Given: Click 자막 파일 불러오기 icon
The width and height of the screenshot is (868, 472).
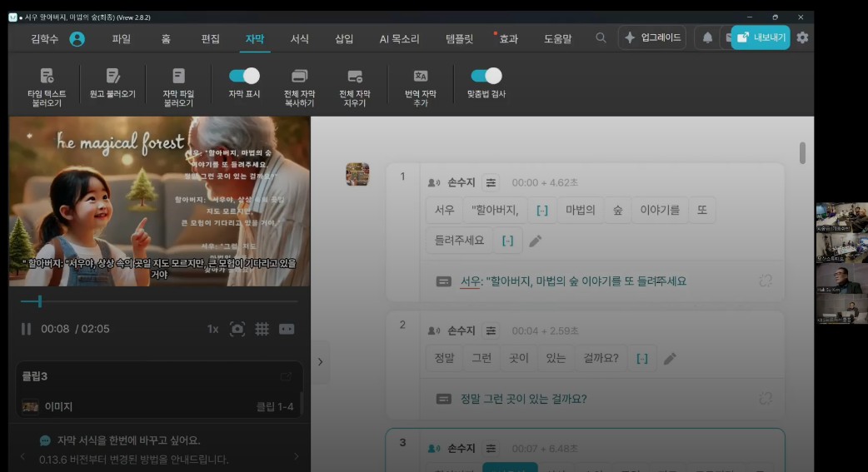Looking at the screenshot, I should 178,77.
